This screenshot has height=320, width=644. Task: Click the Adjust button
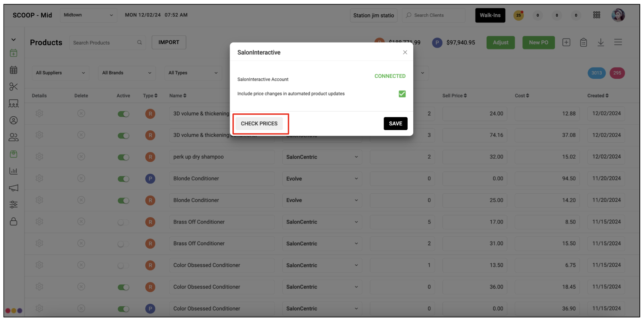501,42
